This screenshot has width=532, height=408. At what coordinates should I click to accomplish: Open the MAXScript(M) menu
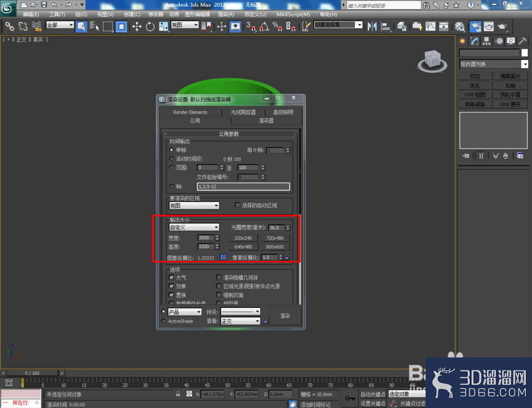[293, 14]
